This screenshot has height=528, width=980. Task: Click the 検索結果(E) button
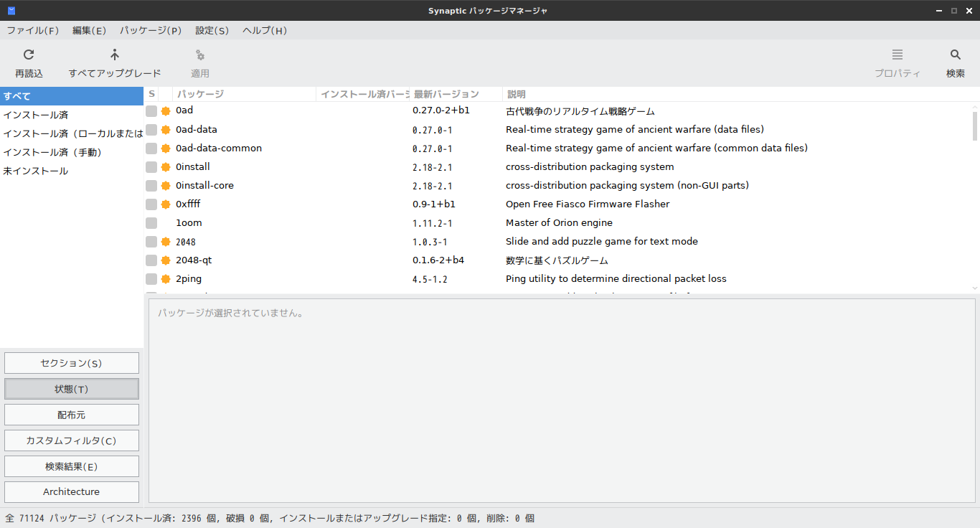point(72,466)
